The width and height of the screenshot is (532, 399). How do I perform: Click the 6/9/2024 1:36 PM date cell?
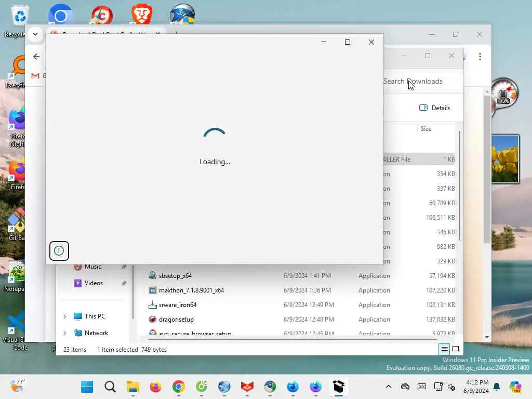coord(307,290)
